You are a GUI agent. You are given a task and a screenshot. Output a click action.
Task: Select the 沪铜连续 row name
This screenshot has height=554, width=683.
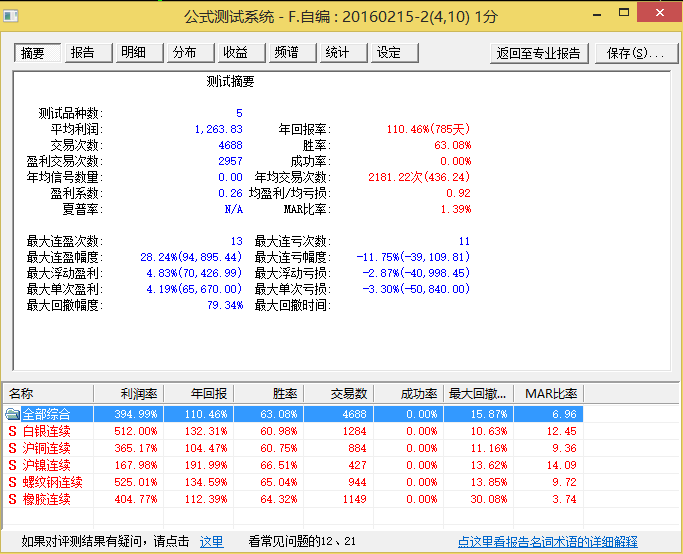point(47,448)
